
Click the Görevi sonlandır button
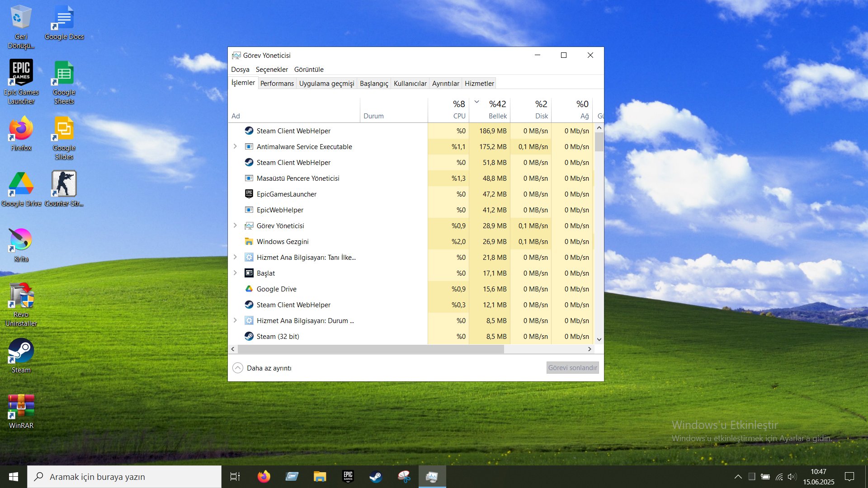[x=572, y=368]
